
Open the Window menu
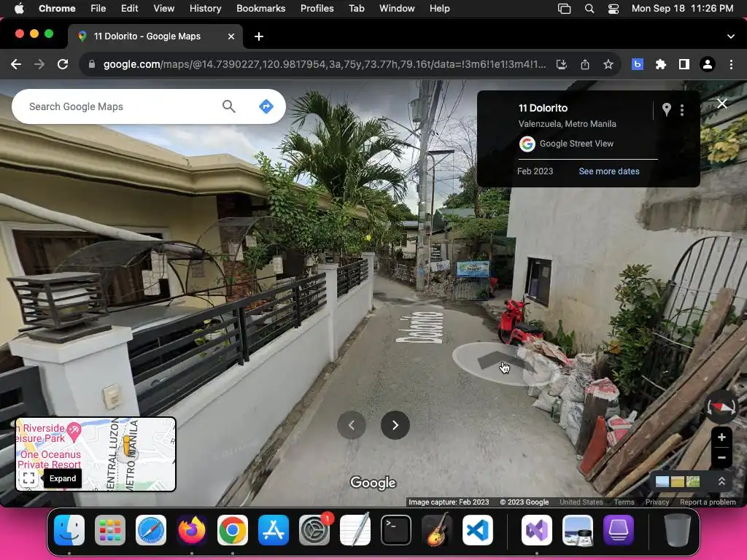pyautogui.click(x=397, y=8)
